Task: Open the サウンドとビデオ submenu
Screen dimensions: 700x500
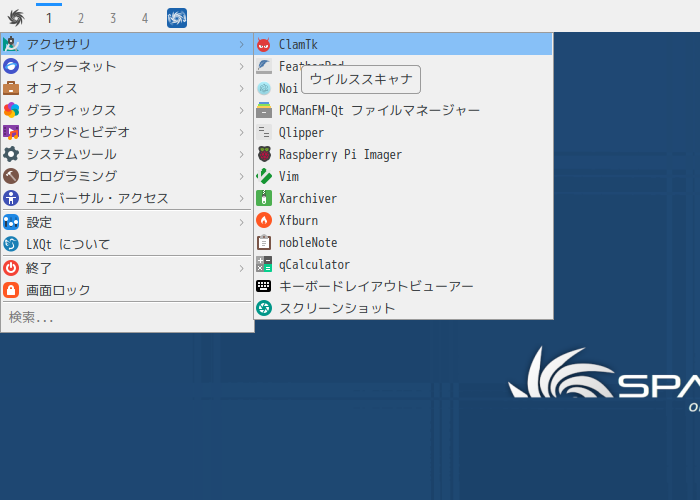Action: pos(127,132)
